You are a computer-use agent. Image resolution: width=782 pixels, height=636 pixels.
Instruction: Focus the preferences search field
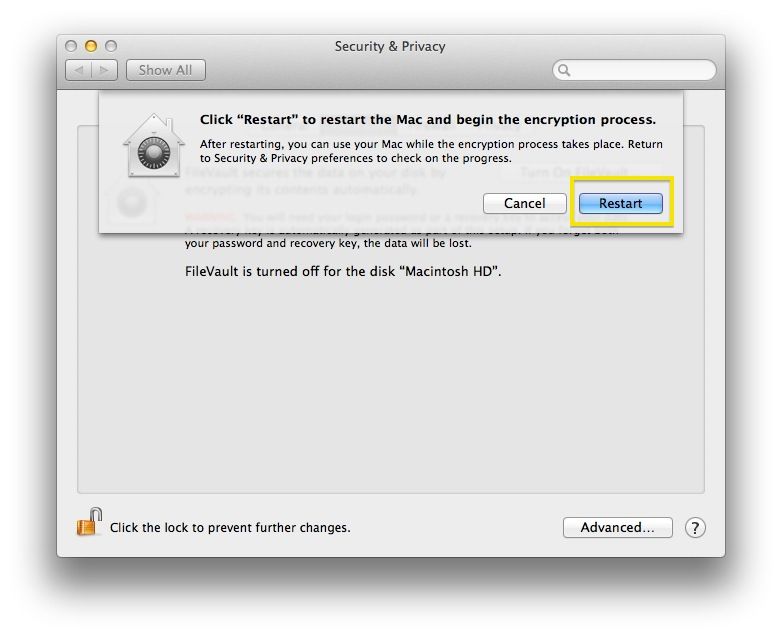click(634, 70)
